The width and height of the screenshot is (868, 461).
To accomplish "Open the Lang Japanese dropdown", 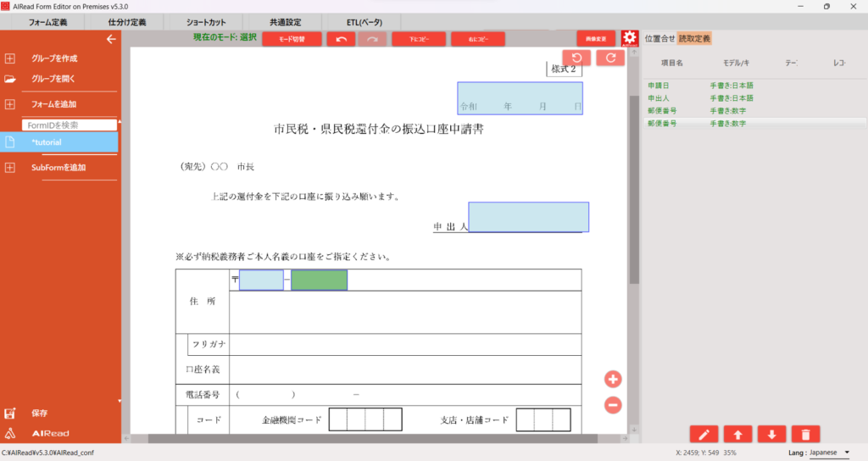I will [x=829, y=453].
